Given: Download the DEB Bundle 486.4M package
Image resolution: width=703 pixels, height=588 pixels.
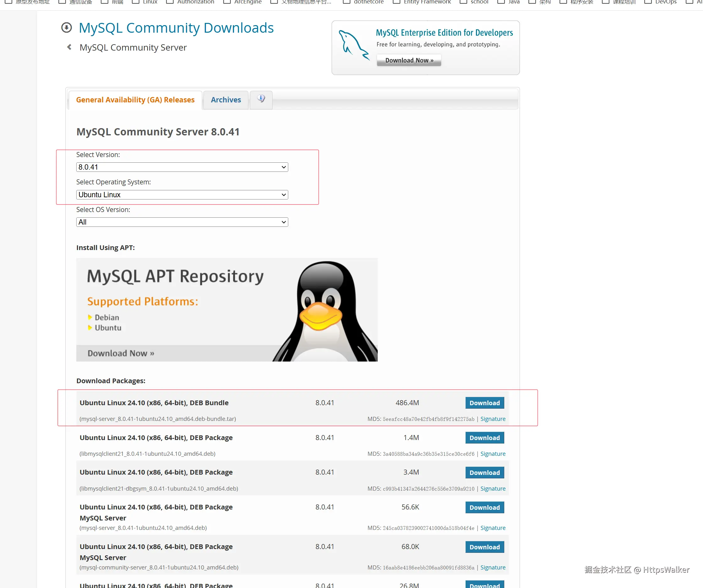Looking at the screenshot, I should (484, 403).
